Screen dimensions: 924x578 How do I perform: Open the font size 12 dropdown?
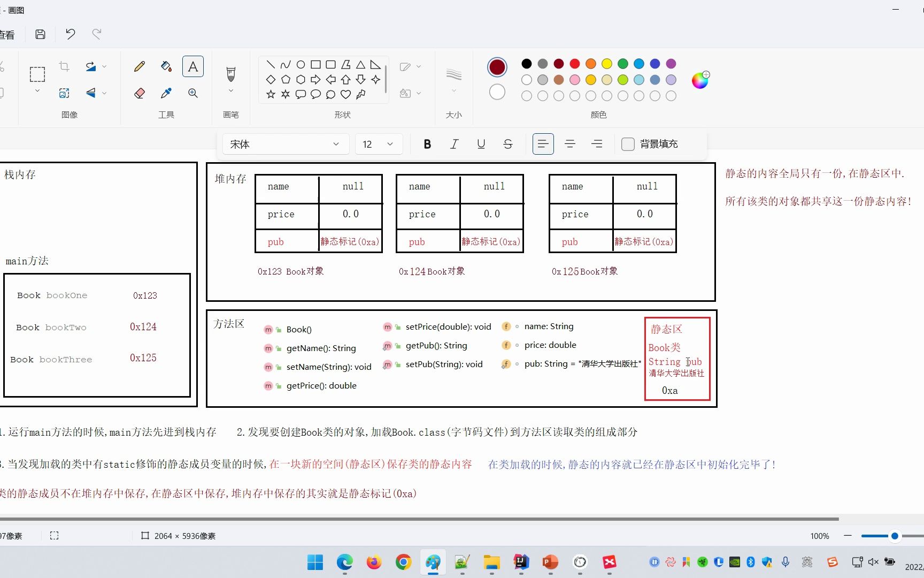(379, 144)
